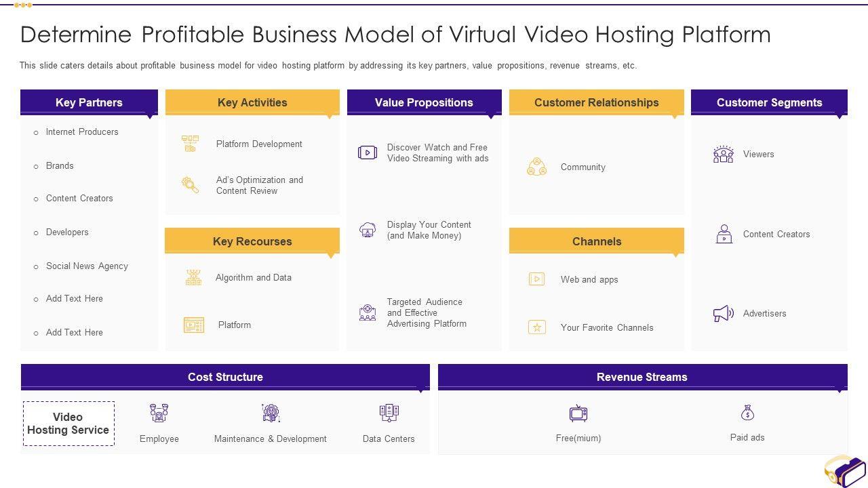Click the Key Partners header
The width and height of the screenshot is (868, 488).
coord(89,102)
